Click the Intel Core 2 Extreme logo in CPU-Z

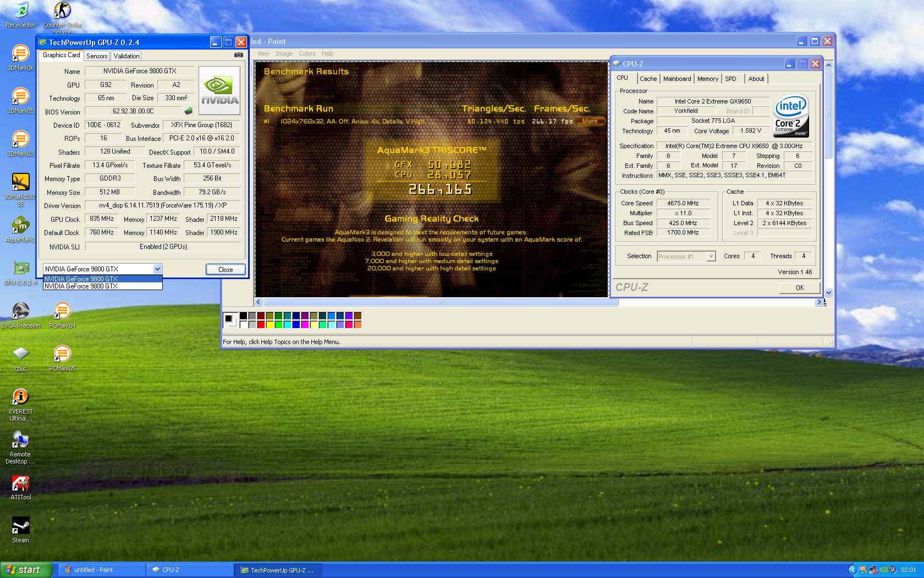point(791,117)
